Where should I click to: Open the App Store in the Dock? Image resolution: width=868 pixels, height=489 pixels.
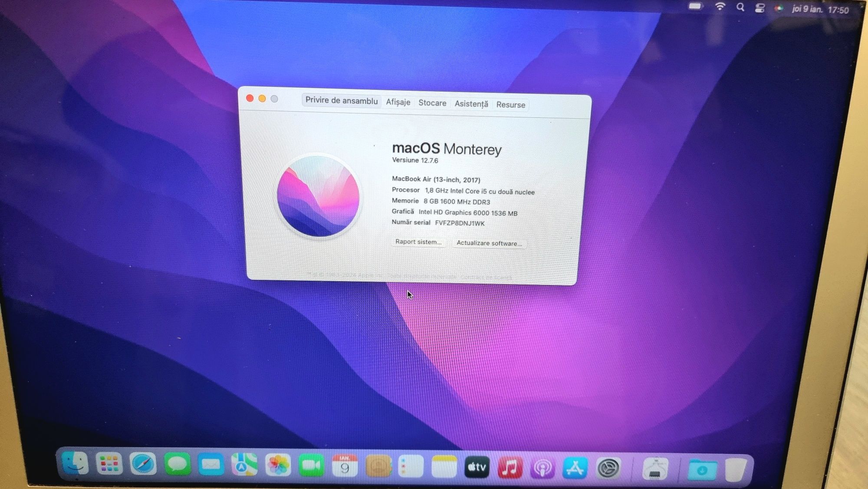pos(575,468)
